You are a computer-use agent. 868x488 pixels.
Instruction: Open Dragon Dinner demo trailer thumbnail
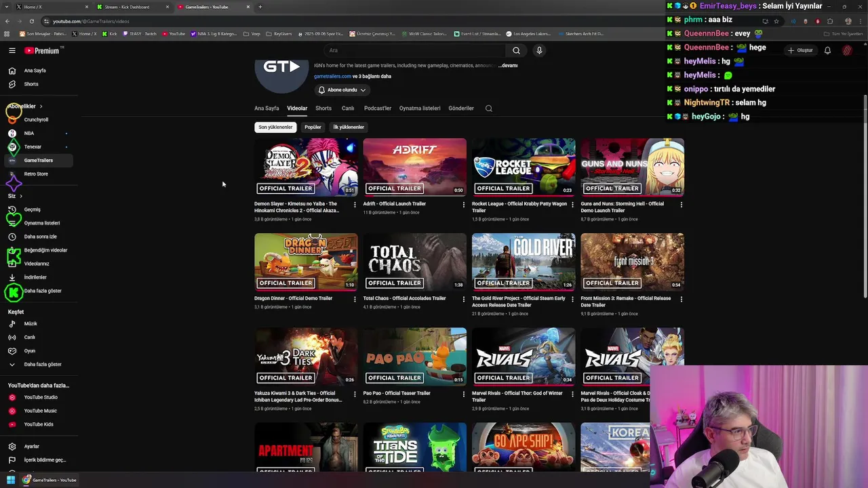[x=306, y=262]
